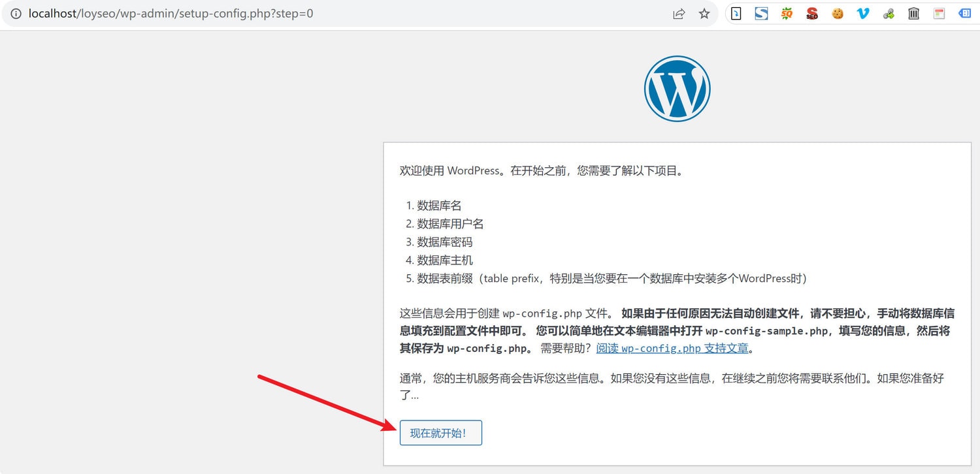Open the red-header page layout extension
The width and height of the screenshot is (980, 474).
(x=939, y=13)
